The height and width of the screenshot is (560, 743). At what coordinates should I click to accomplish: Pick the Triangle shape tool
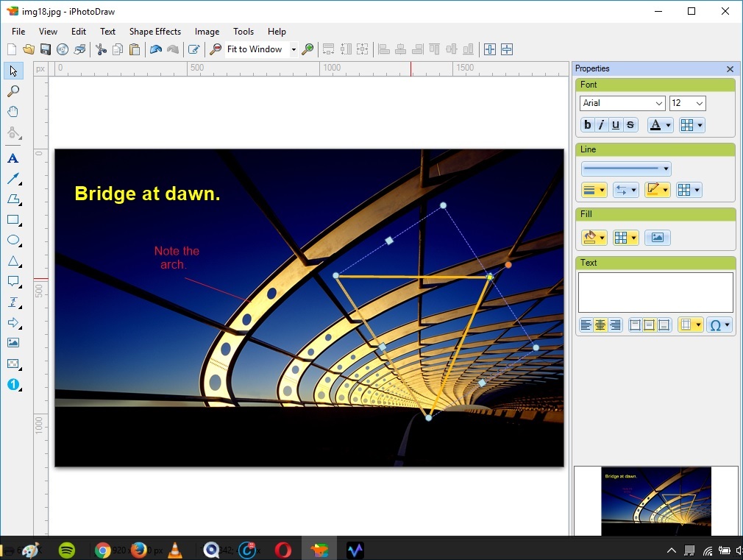coord(13,260)
